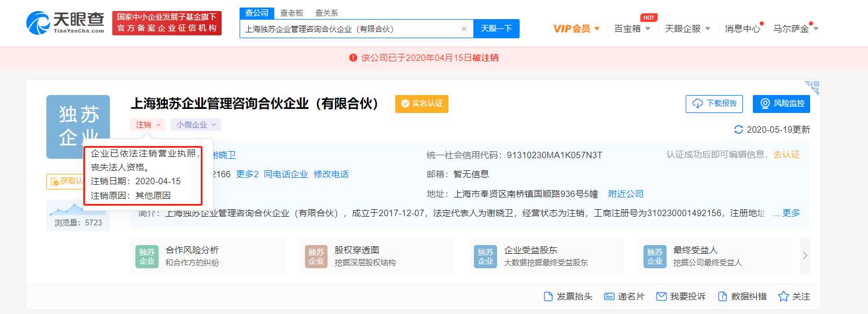Open 股权穿透图 equity chart
868x314 pixels.
click(x=376, y=255)
